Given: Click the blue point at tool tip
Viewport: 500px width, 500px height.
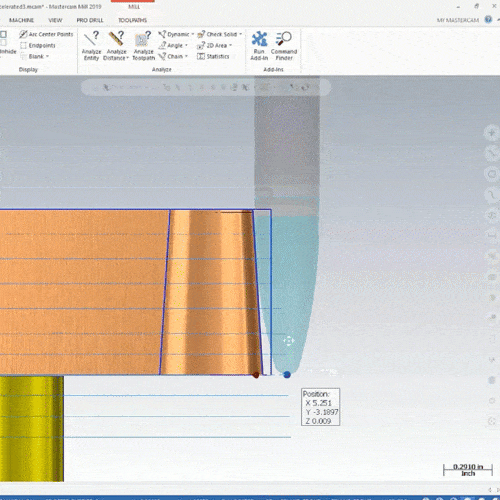Looking at the screenshot, I should (x=287, y=375).
